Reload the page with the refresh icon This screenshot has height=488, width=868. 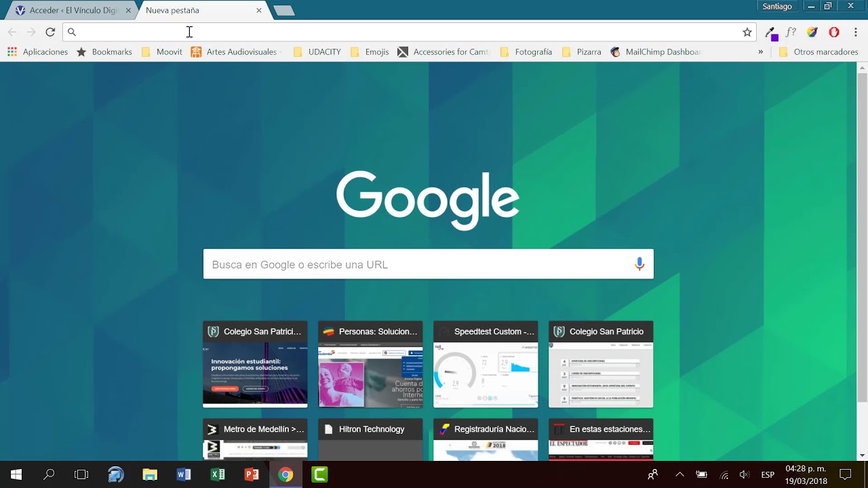[x=50, y=32]
